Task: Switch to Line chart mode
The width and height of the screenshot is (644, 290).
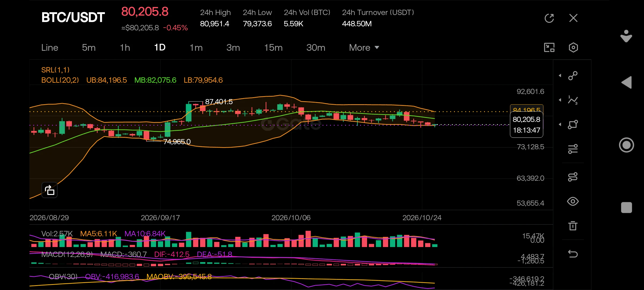Action: pyautogui.click(x=50, y=48)
